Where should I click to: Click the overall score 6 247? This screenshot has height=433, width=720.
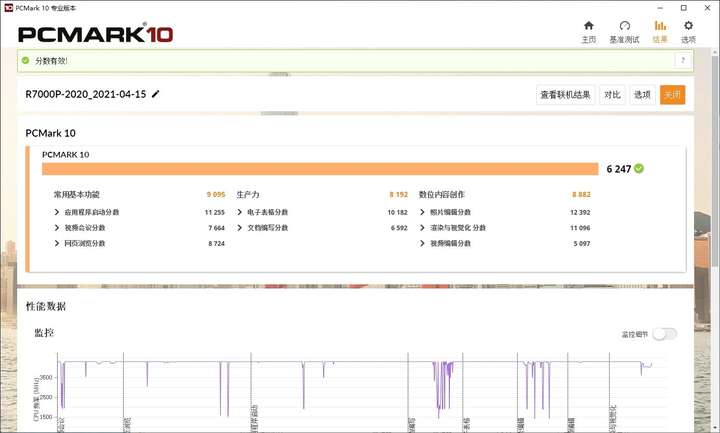[x=619, y=169]
